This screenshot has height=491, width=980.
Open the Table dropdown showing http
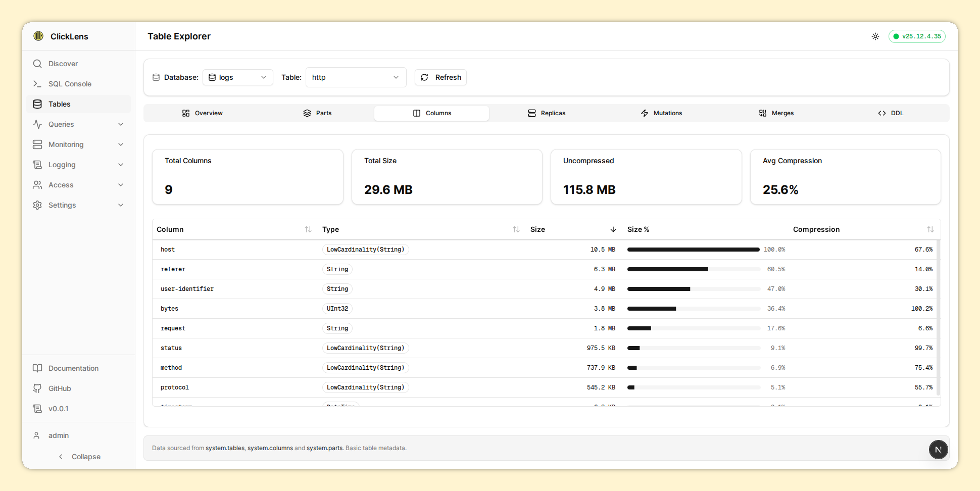tap(356, 77)
